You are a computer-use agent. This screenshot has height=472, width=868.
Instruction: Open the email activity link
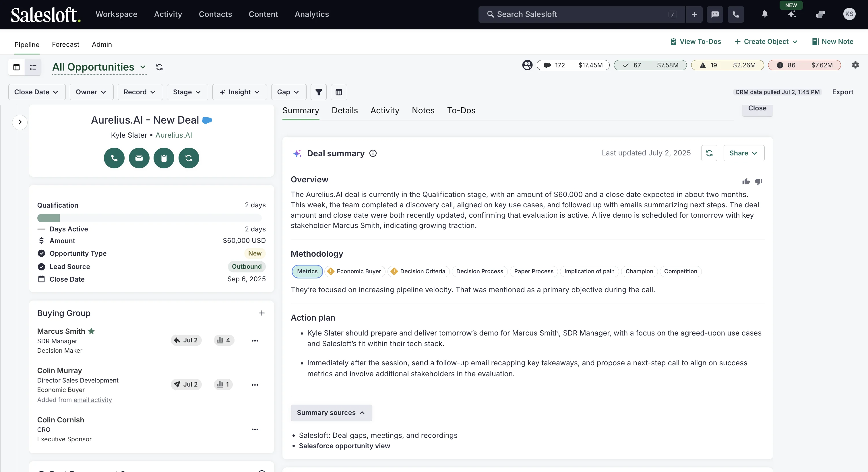93,400
